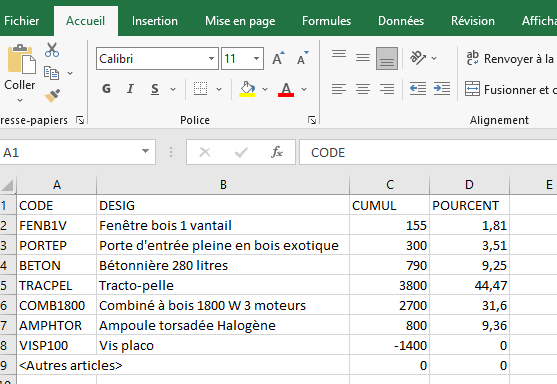Open Presse-papiers dialog launcher
Screen dimensions: 557x384
point(80,120)
